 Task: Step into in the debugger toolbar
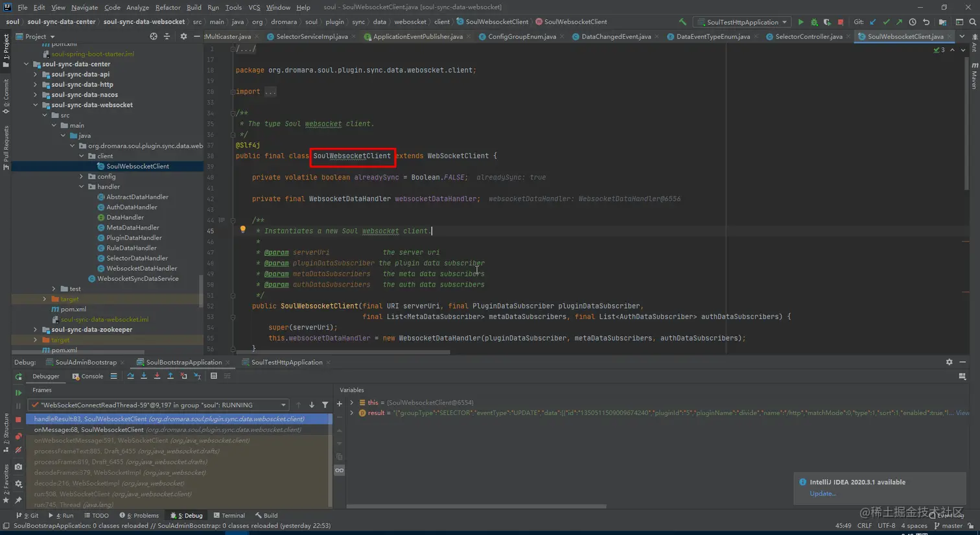144,376
